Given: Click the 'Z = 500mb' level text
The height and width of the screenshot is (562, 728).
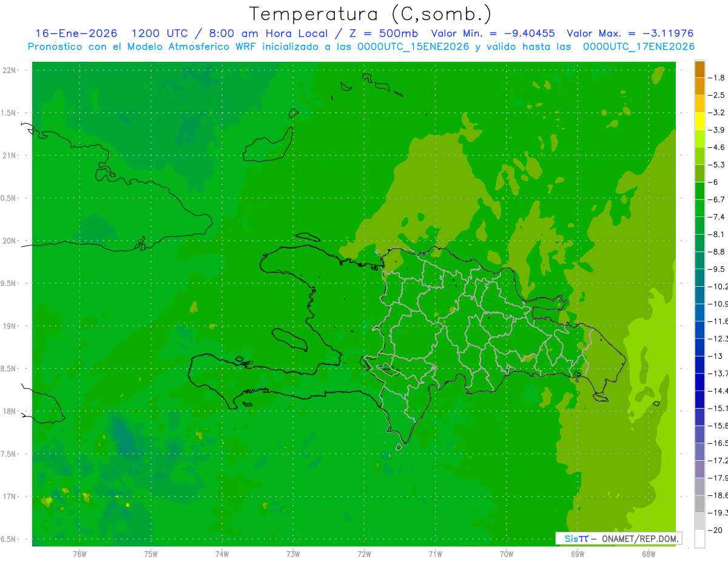Looking at the screenshot, I should (x=383, y=33).
